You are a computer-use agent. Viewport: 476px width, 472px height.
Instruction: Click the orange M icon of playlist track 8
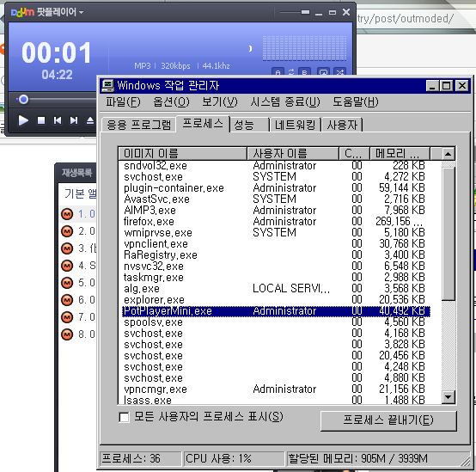67,334
